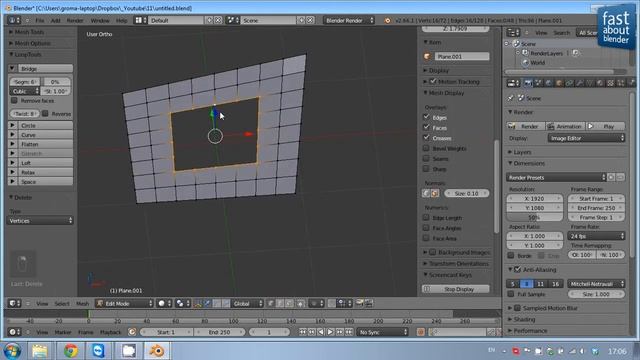The width and height of the screenshot is (640, 360).
Task: Open the 3D View editor type icon
Action: click(14, 303)
